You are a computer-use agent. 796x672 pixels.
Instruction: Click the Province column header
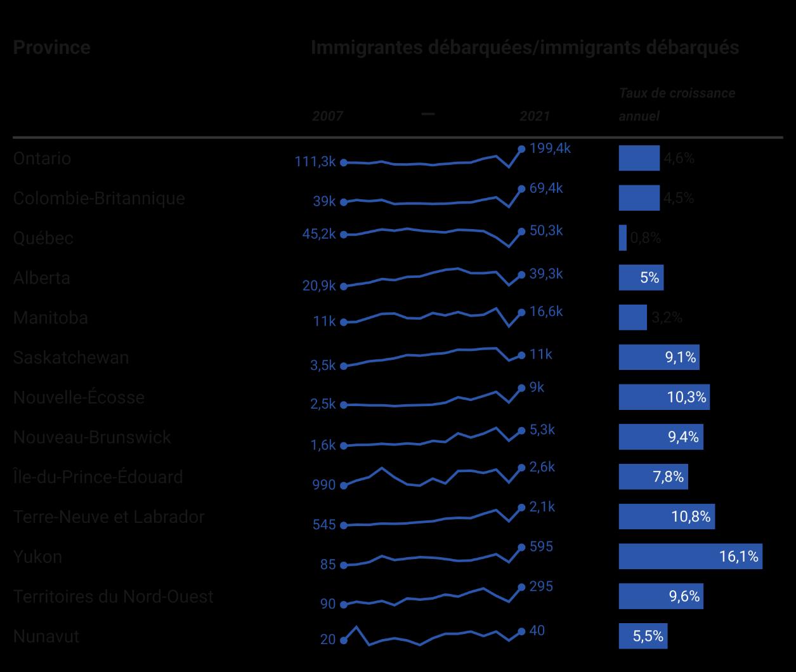(x=51, y=48)
